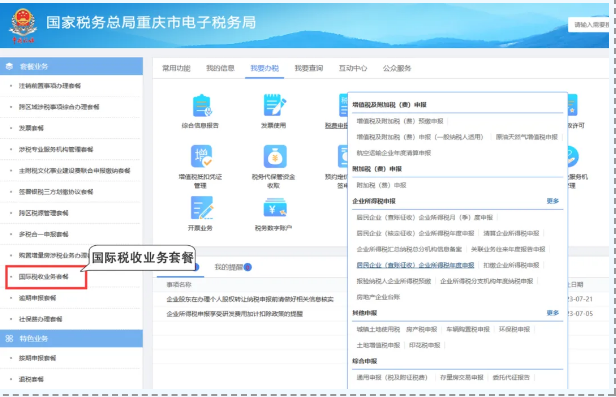Switch to the 我要查询 tab
This screenshot has height=397, width=616.
click(x=309, y=68)
